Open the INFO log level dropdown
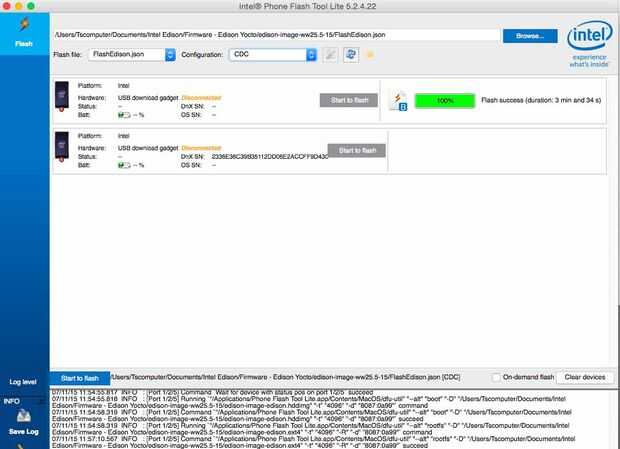Screen dimensions: 620x449 point(23,401)
